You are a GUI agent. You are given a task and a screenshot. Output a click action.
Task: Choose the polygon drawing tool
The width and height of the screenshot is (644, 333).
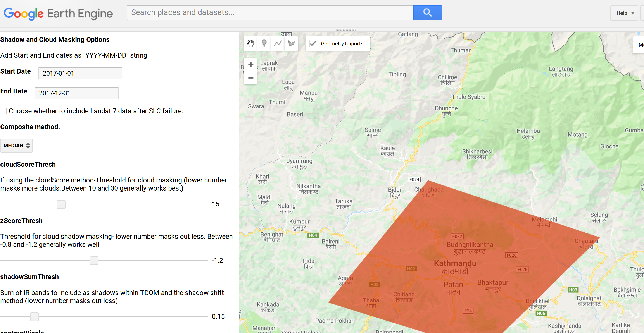pos(292,43)
